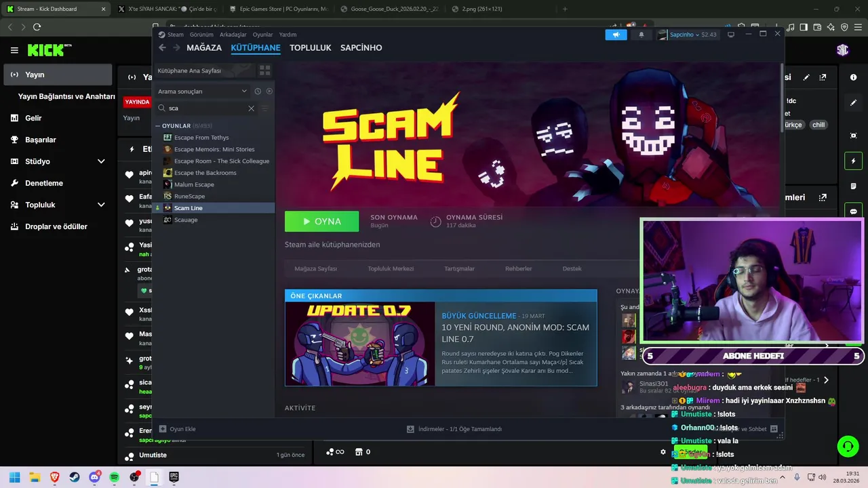Open the Arkadaşlar menu in Steam
The width and height of the screenshot is (868, 488).
coord(233,35)
